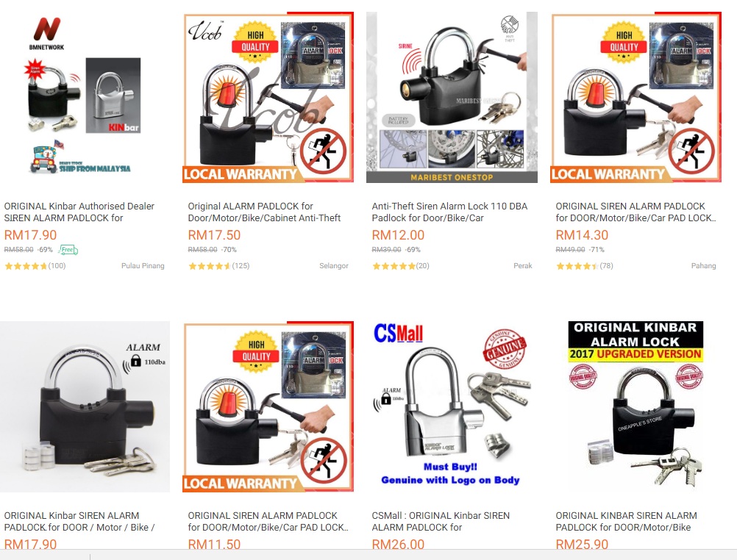Open BMNETWORK Kinbar padlock product image
737x560 pixels.
(x=85, y=97)
